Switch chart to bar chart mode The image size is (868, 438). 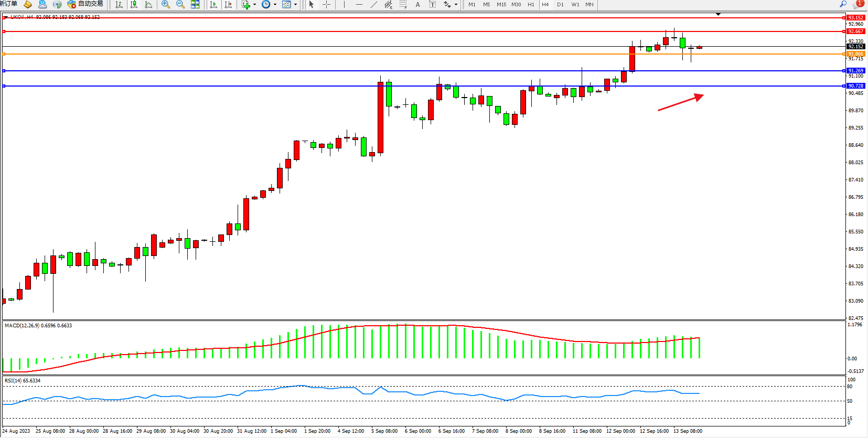[119, 5]
